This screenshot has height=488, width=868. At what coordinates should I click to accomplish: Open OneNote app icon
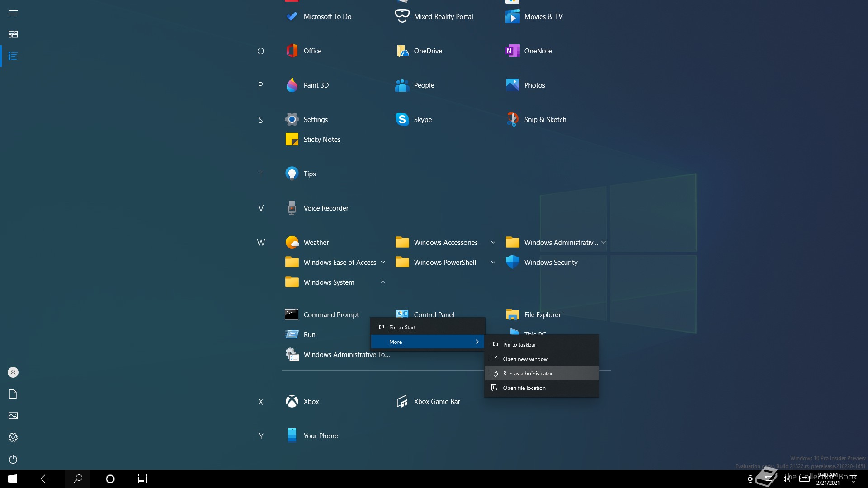[x=512, y=51]
